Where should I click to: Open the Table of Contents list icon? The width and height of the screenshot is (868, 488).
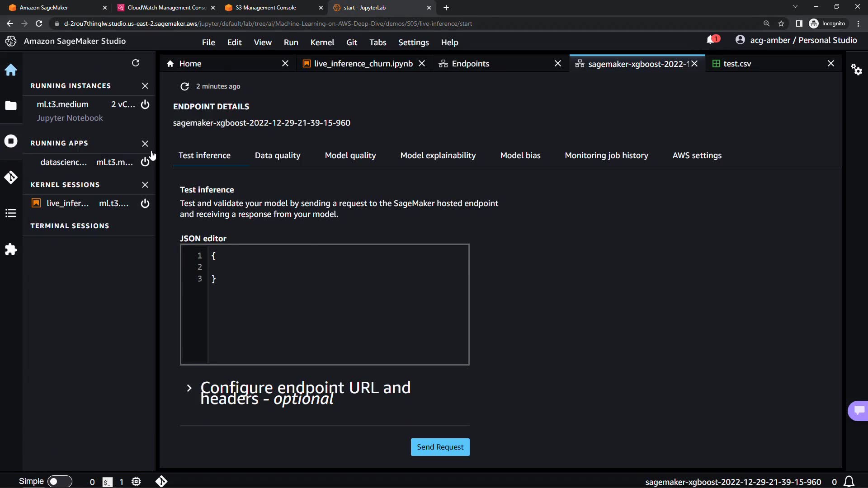[x=11, y=213]
